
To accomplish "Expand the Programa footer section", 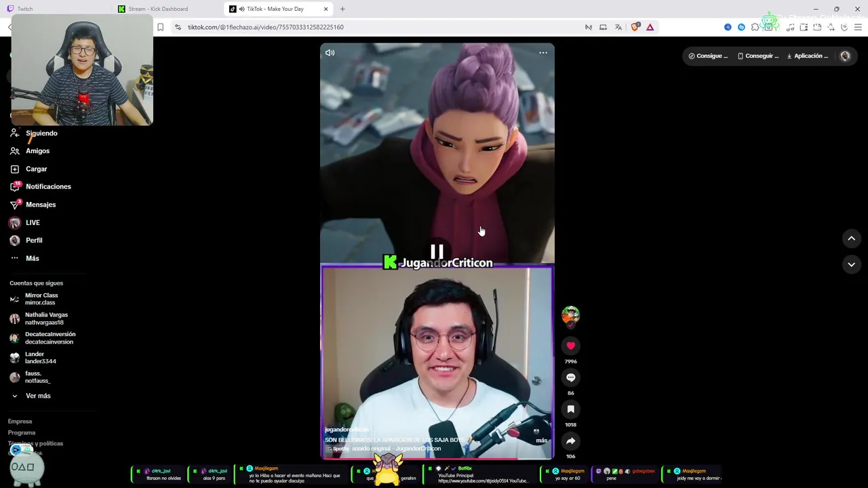I will click(x=21, y=432).
